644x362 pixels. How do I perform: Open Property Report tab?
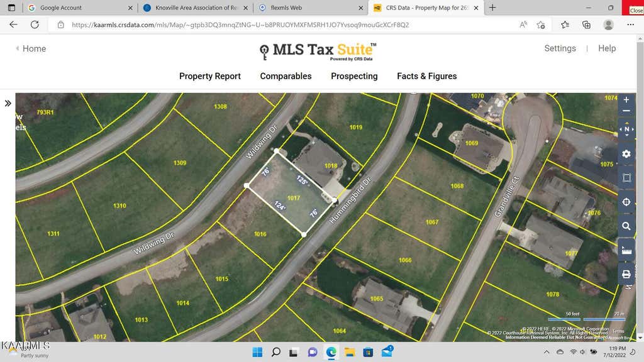[x=210, y=76]
